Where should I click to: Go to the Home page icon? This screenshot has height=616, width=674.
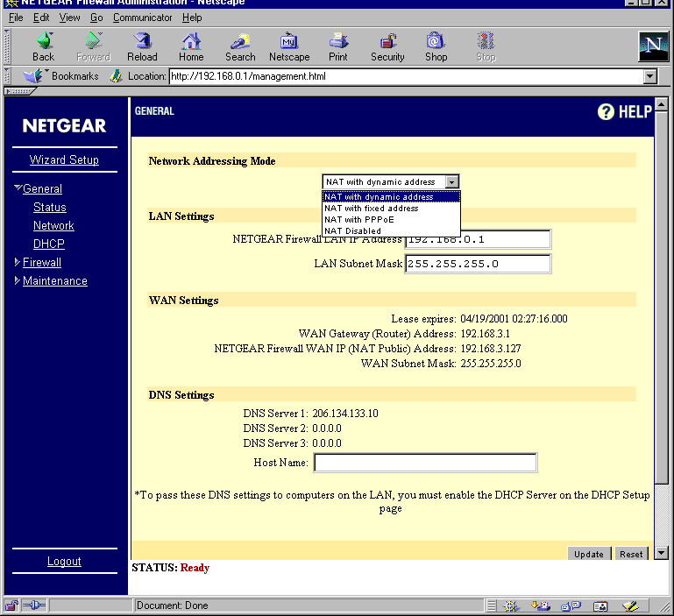coord(191,41)
